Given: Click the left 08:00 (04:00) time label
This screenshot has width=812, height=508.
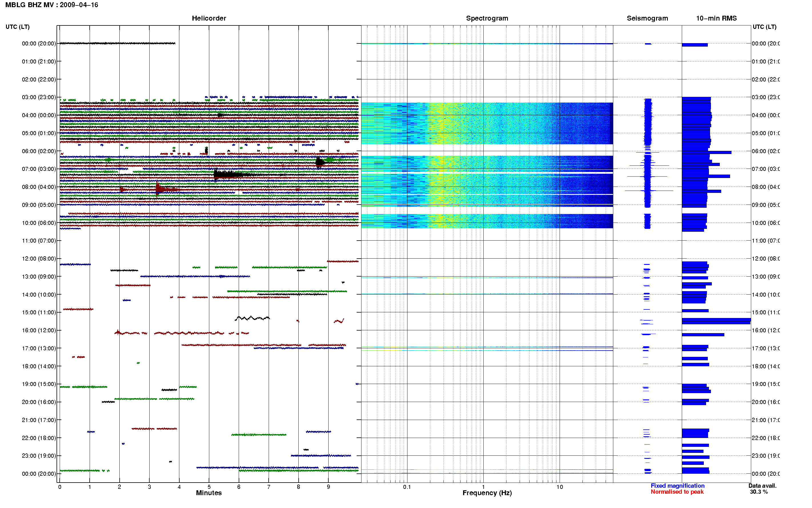Looking at the screenshot, I should click(39, 187).
